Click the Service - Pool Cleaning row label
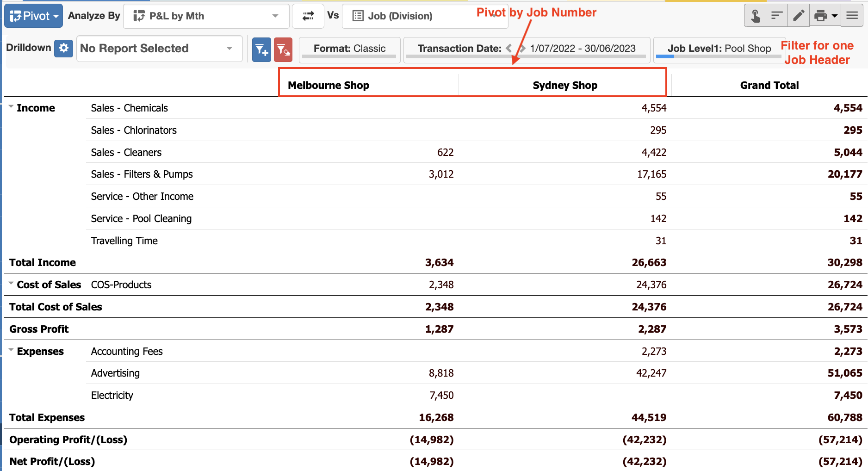The image size is (868, 471). (141, 218)
